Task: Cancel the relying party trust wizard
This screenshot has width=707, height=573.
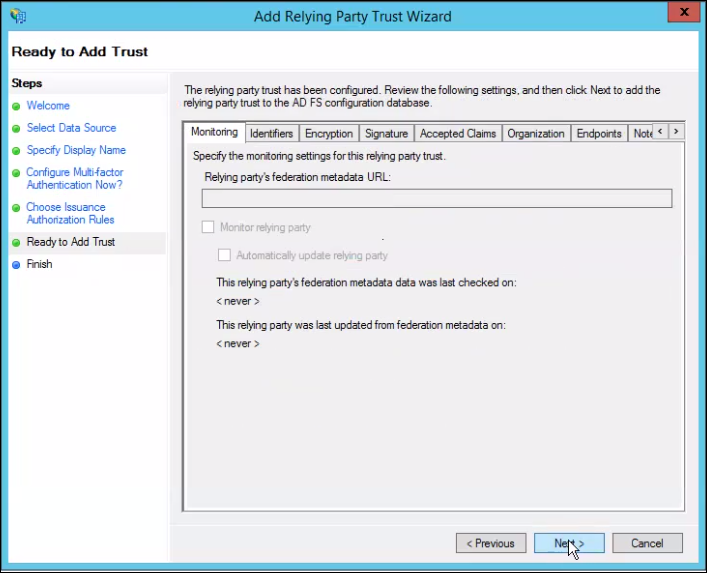Action: click(647, 543)
